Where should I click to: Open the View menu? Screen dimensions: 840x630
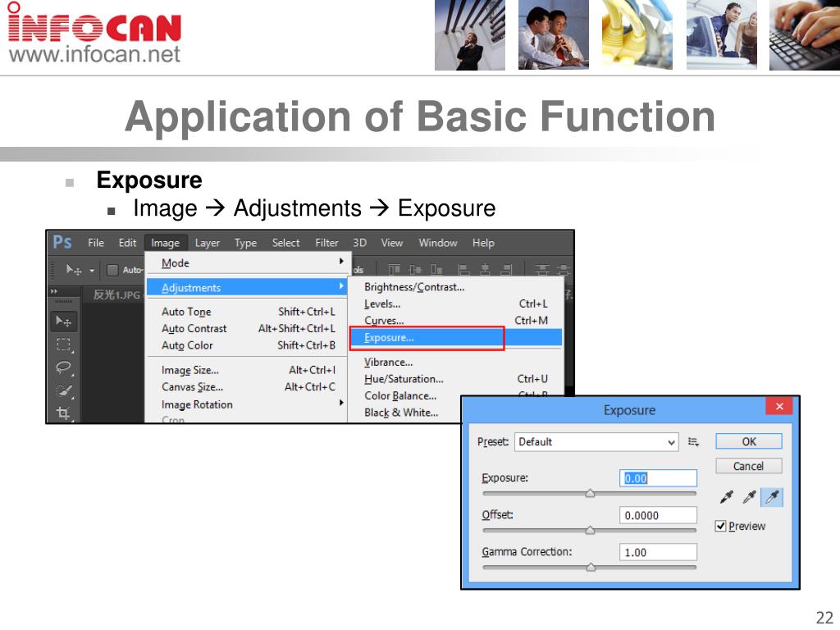[391, 243]
